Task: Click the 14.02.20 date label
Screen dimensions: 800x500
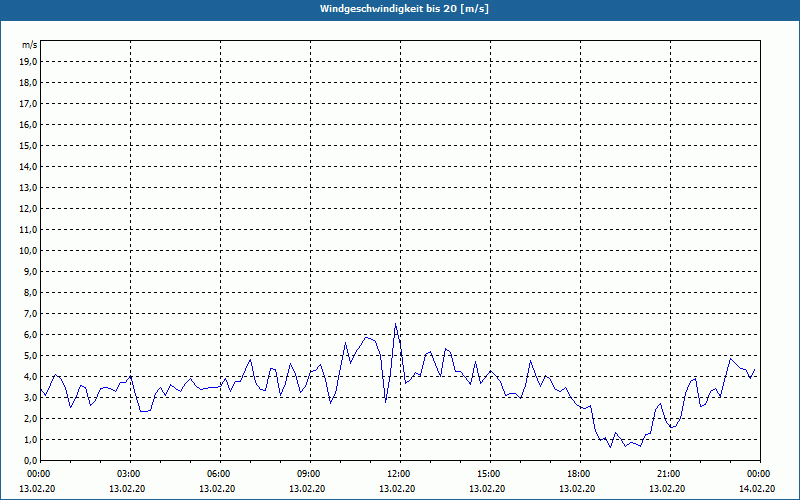Action: coord(757,488)
